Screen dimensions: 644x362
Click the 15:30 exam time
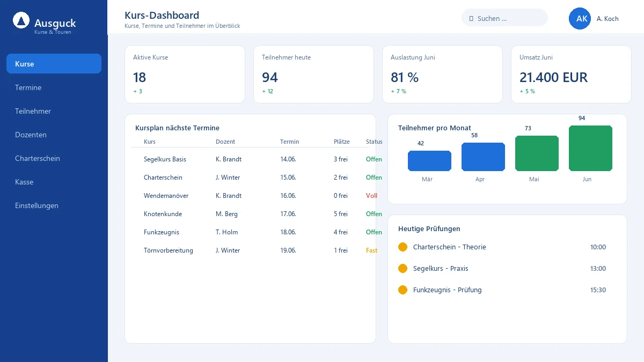[x=598, y=290]
